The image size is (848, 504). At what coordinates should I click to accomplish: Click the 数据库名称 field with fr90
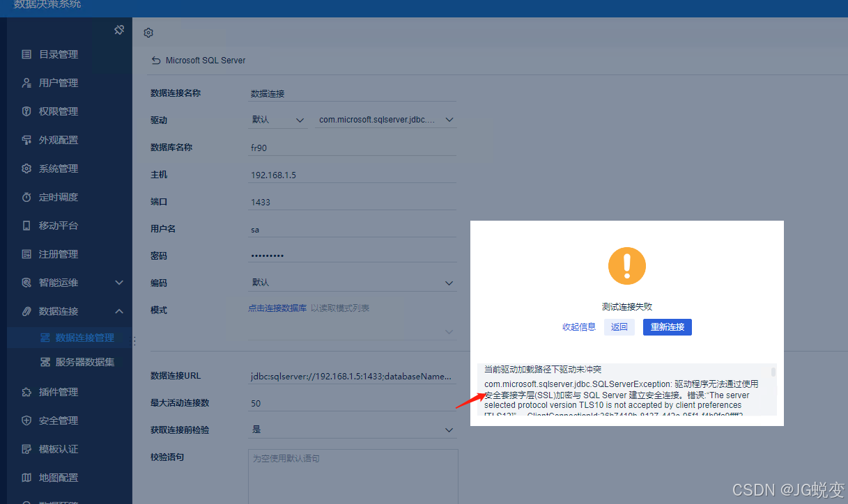352,148
